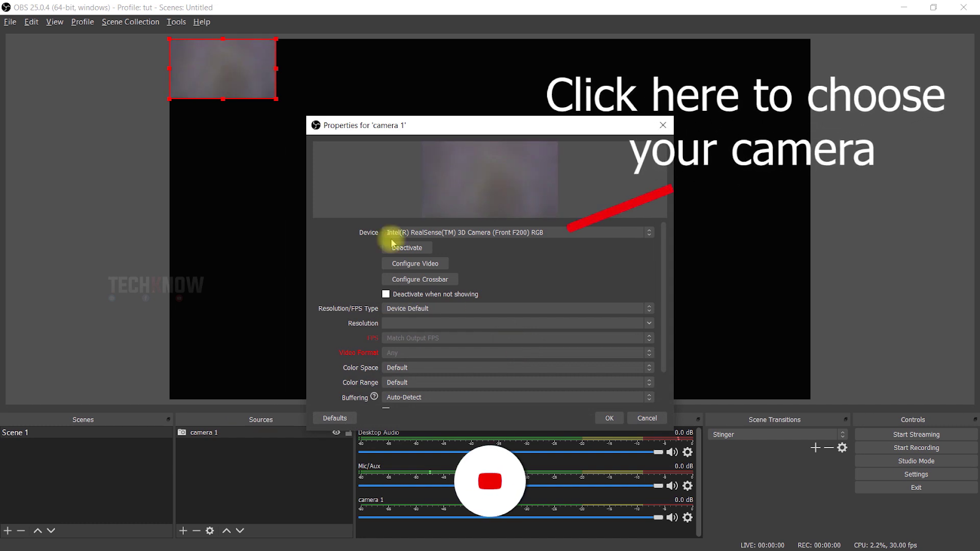The image size is (980, 551).
Task: Open the File menu
Action: pos(10,22)
